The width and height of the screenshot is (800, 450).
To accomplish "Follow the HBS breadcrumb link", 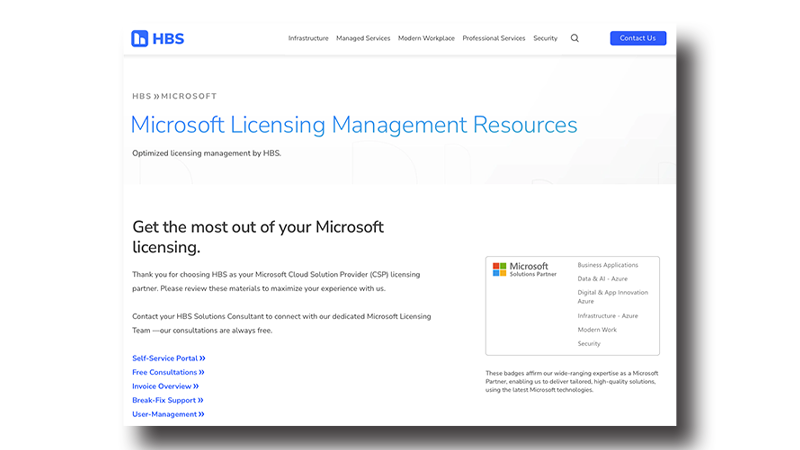I will point(142,96).
